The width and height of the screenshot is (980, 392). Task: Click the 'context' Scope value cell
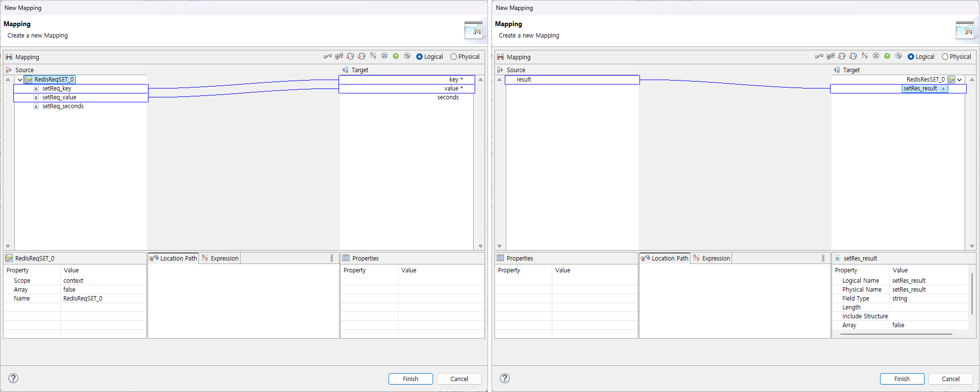pos(103,280)
